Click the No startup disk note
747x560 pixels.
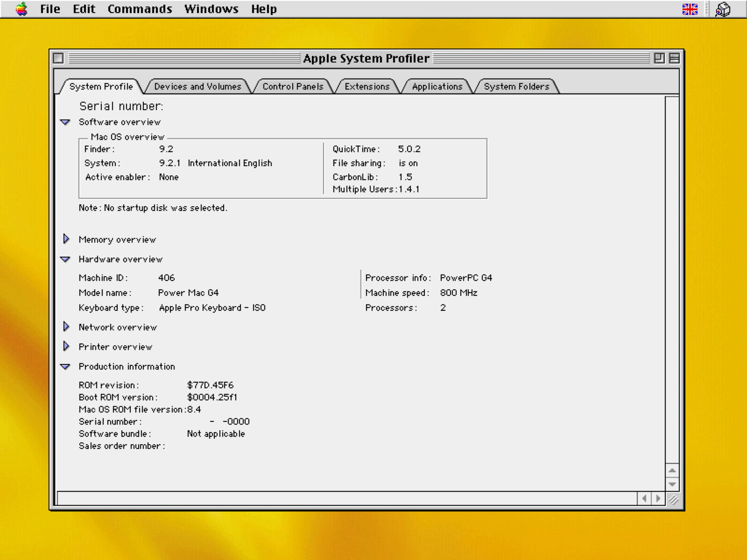tap(153, 208)
